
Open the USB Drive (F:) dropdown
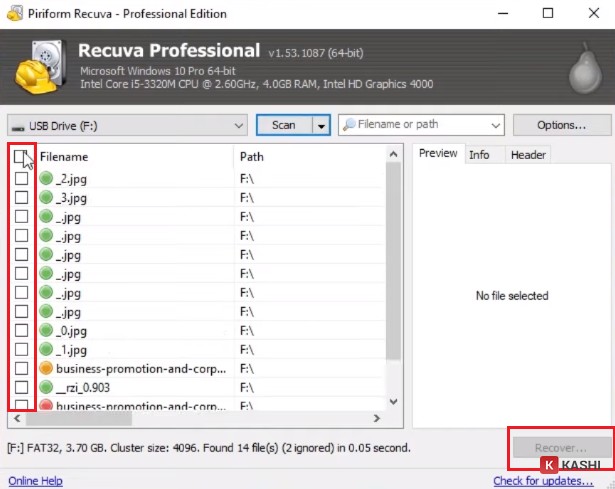pos(237,126)
